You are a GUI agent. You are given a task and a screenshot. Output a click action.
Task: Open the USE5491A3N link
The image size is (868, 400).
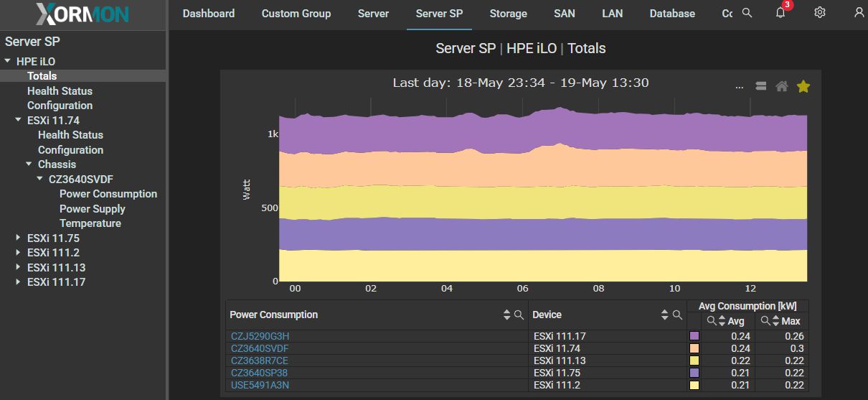(260, 385)
